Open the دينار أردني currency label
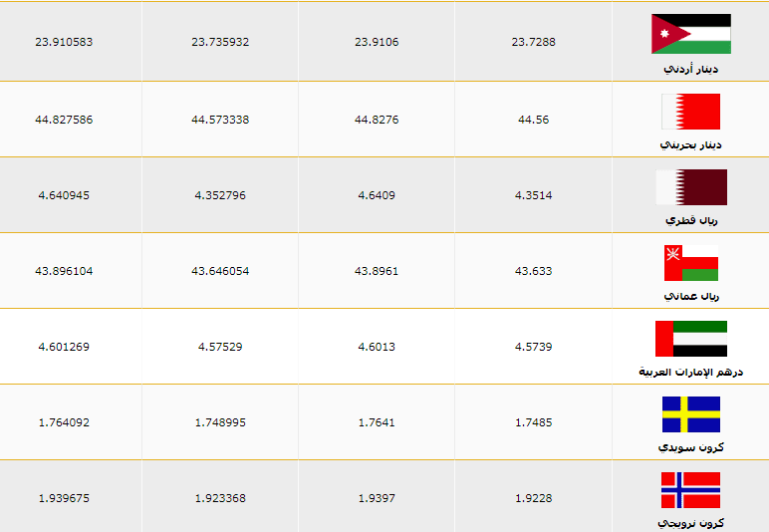 (691, 69)
